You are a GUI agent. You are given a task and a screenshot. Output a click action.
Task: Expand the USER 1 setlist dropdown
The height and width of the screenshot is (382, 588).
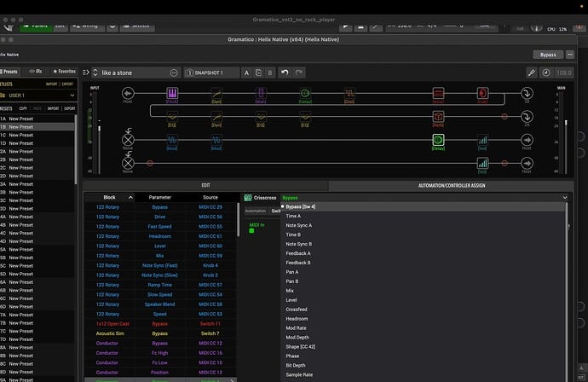[72, 95]
